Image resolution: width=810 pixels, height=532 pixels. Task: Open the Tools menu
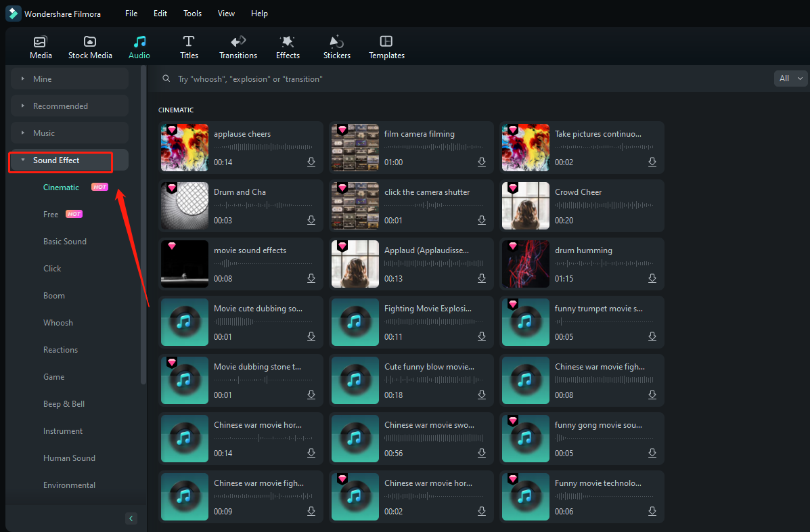(x=193, y=14)
